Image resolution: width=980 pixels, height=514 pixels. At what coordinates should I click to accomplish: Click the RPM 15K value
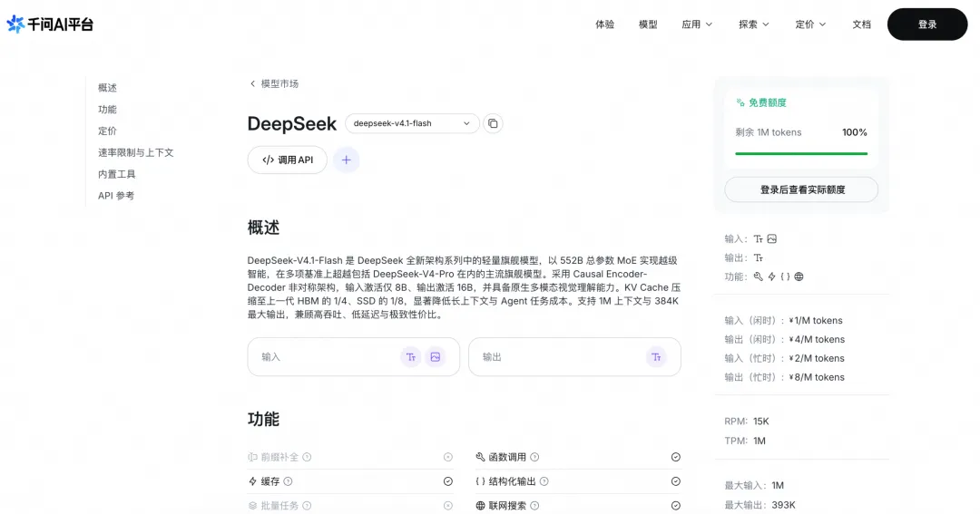click(x=761, y=422)
